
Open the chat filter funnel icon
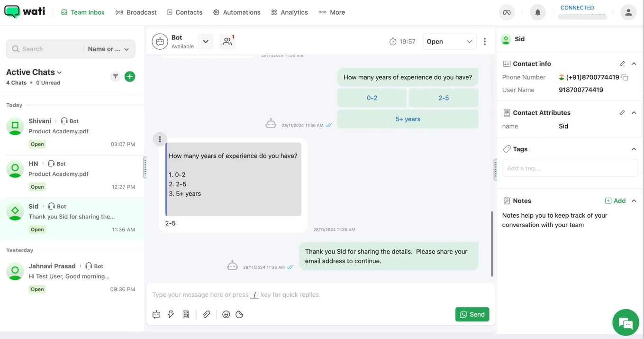pos(115,76)
